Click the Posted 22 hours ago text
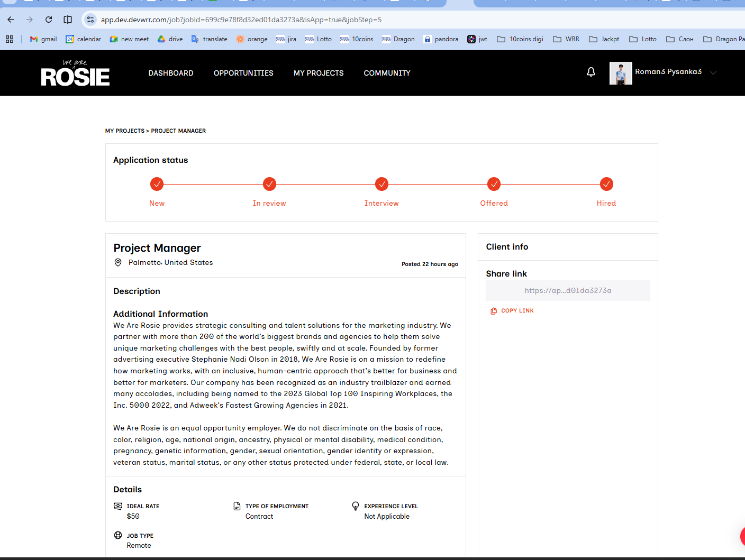745x560 pixels. pyautogui.click(x=430, y=264)
